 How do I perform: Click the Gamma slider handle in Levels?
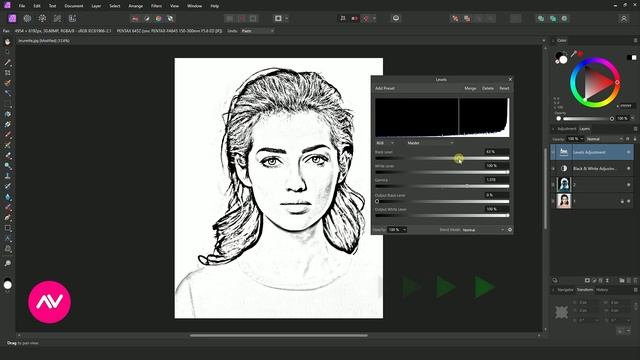[x=467, y=186]
